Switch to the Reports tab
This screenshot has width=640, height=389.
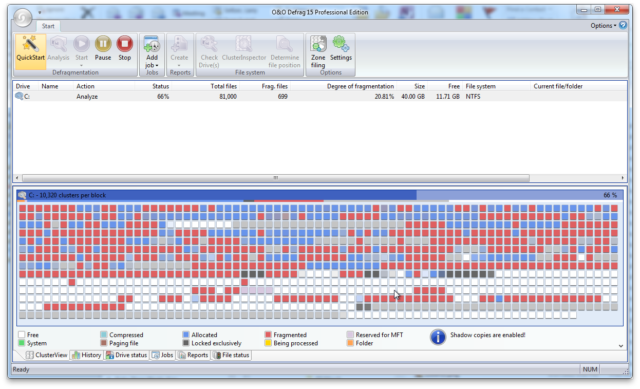click(193, 355)
